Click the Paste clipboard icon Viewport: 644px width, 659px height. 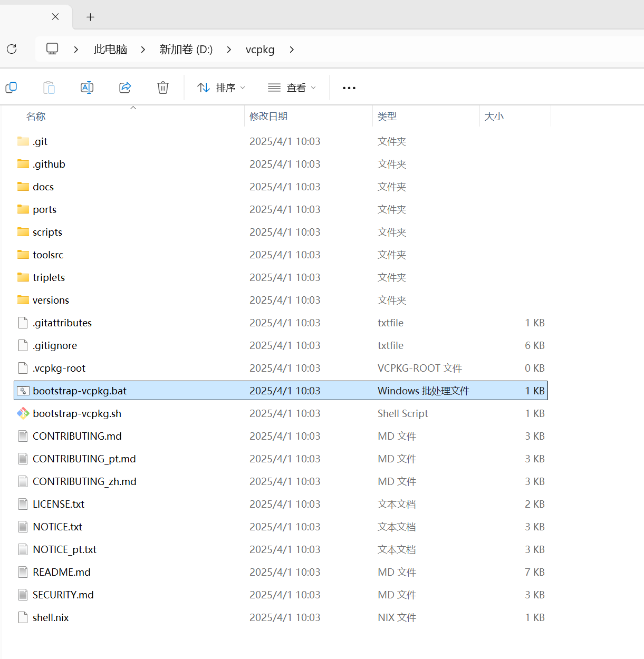49,88
